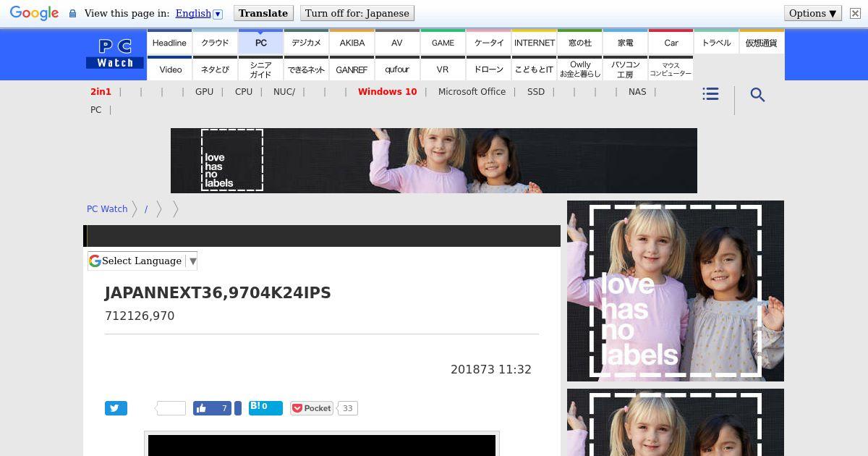Open the できるネット tab
The width and height of the screenshot is (868, 456).
coord(306,69)
